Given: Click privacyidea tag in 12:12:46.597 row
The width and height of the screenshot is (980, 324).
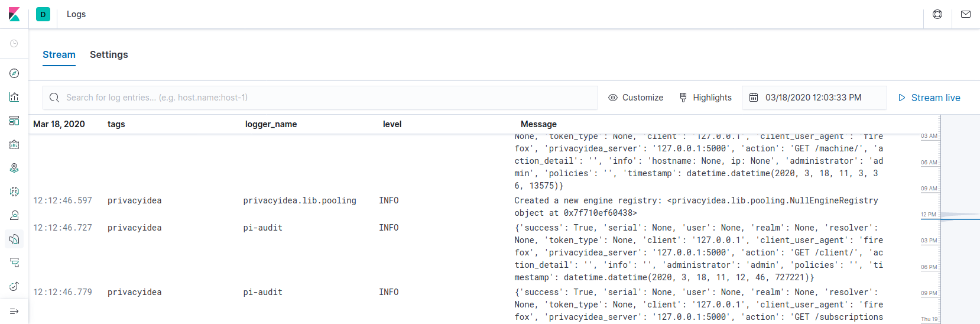Looking at the screenshot, I should (x=135, y=200).
